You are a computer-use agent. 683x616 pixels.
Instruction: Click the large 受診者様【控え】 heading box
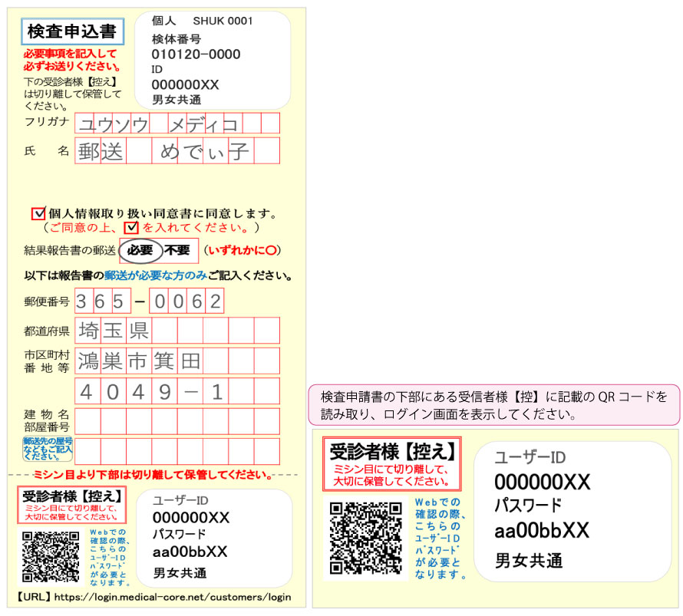(x=392, y=463)
